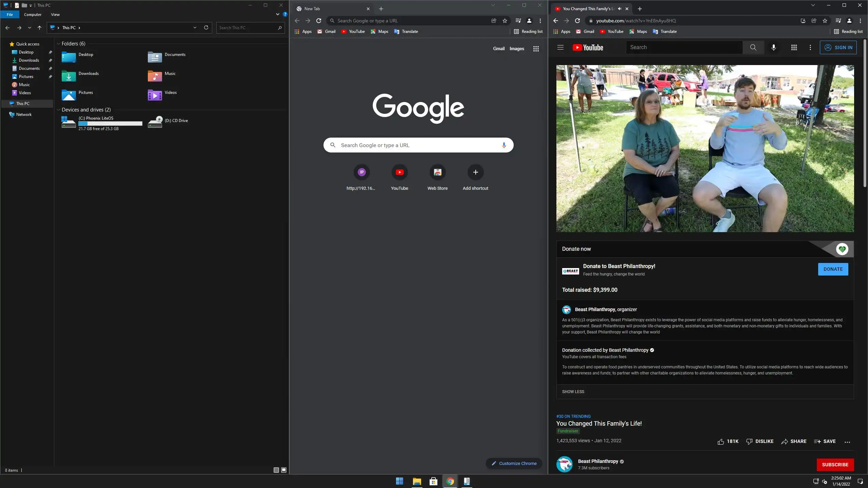Click Google voice search microphone icon
This screenshot has height=488, width=868.
point(504,145)
